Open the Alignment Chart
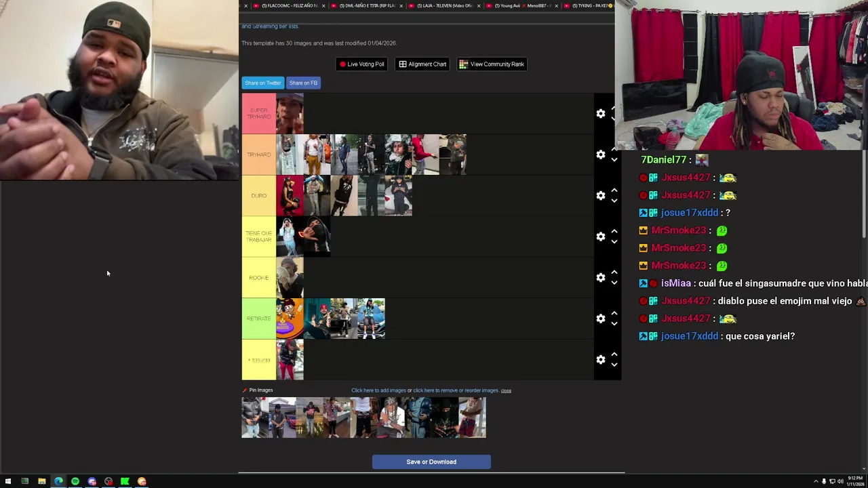The height and width of the screenshot is (488, 868). (422, 64)
